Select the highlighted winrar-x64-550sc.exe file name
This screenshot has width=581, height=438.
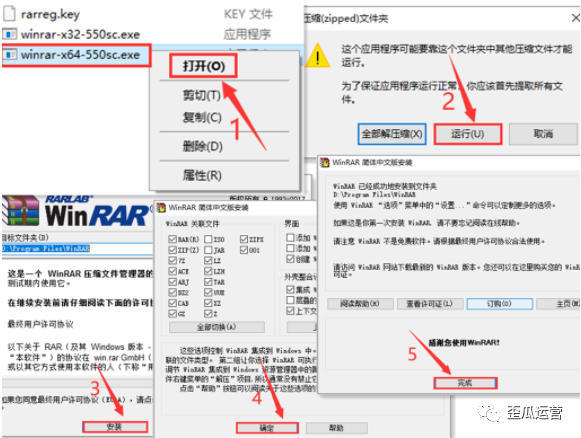(x=80, y=54)
